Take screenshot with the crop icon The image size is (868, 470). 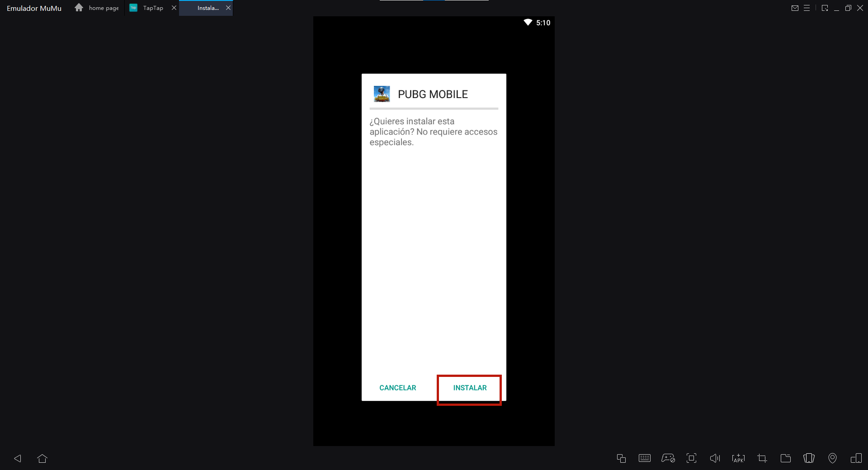[762, 458]
